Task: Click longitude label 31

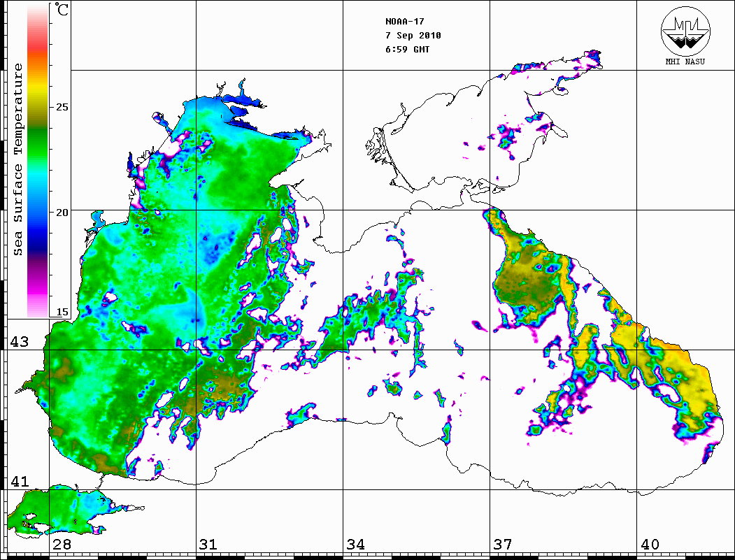Action: 208,544
